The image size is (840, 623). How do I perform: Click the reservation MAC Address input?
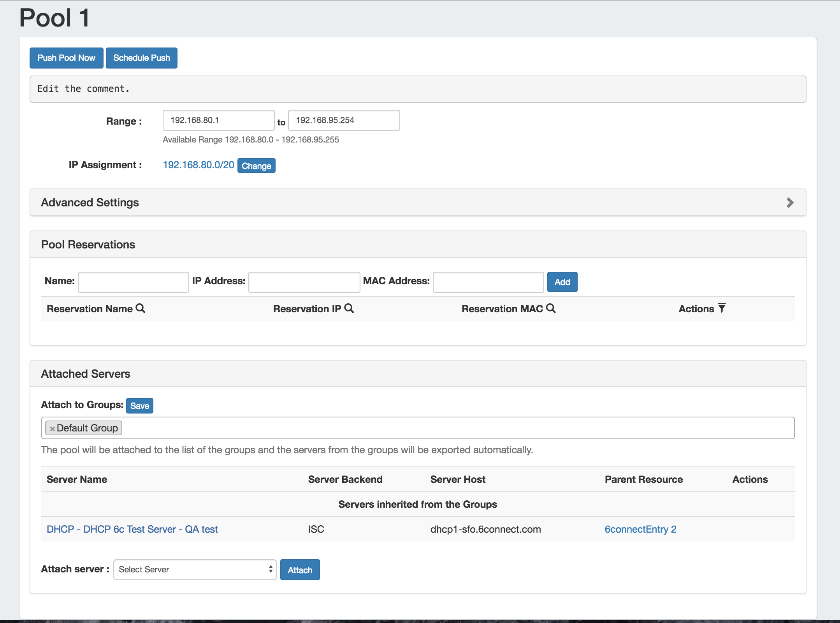coord(488,282)
